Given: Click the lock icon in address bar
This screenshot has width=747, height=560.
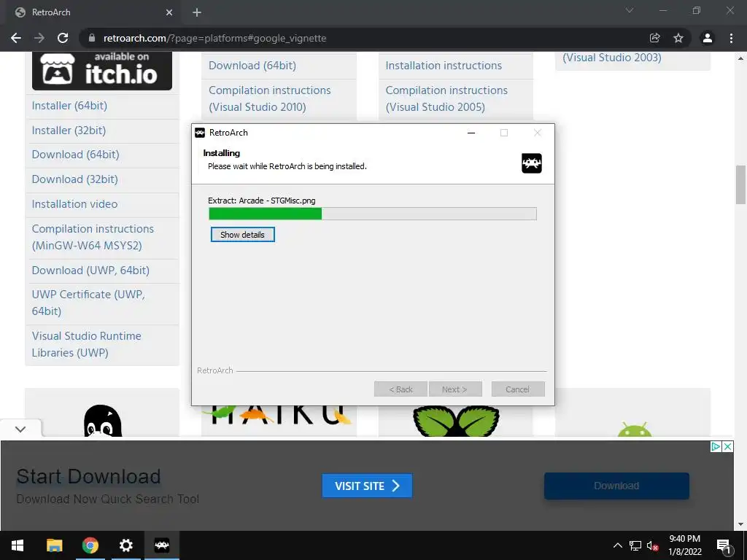Looking at the screenshot, I should coord(92,38).
